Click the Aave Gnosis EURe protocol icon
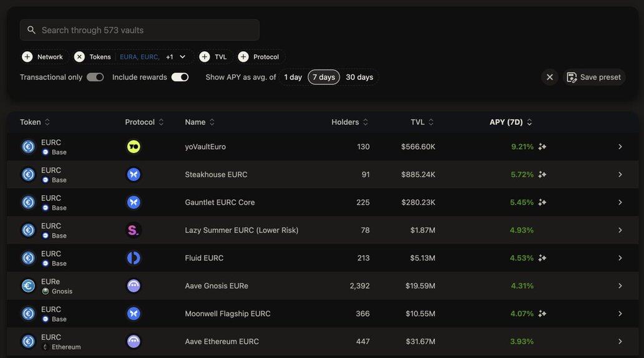This screenshot has height=358, width=644. pos(134,286)
